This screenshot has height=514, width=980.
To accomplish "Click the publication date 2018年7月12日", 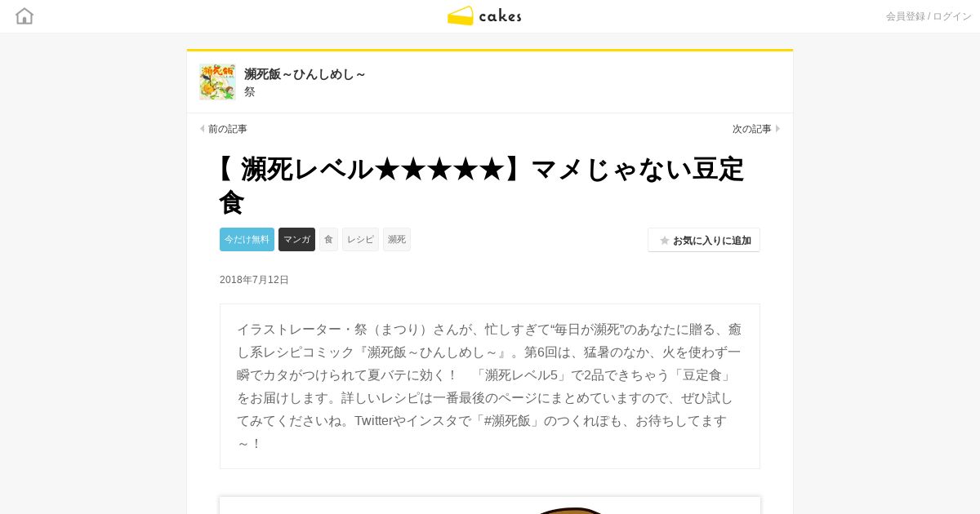I will point(254,280).
